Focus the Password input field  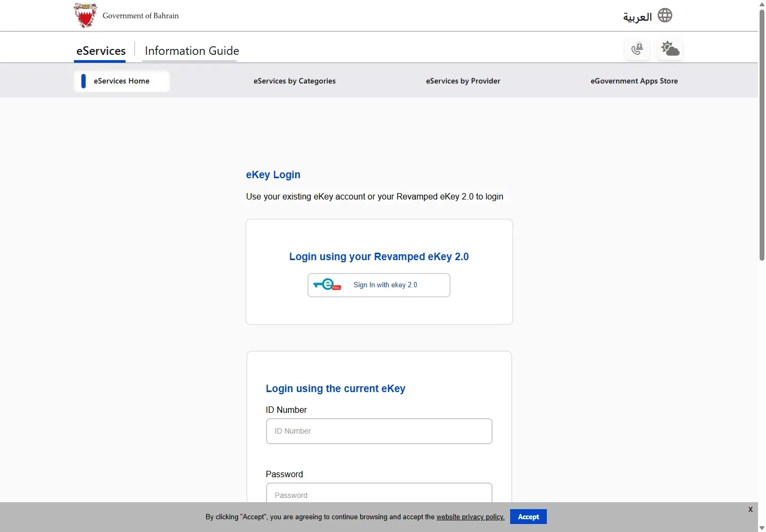tap(379, 493)
